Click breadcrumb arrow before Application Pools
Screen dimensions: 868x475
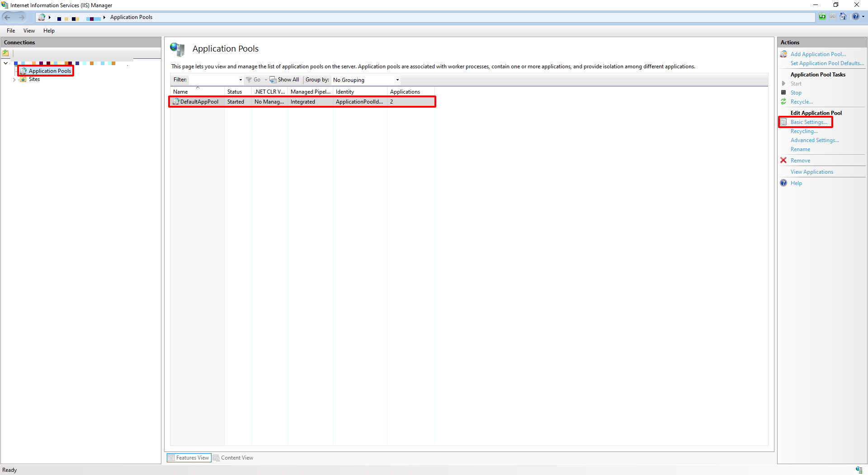(104, 17)
